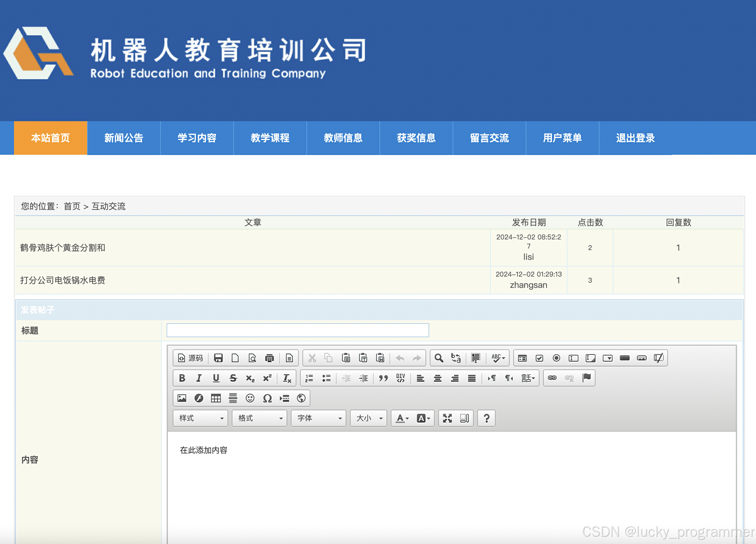
Task: Open the text color picker
Action: coord(402,418)
